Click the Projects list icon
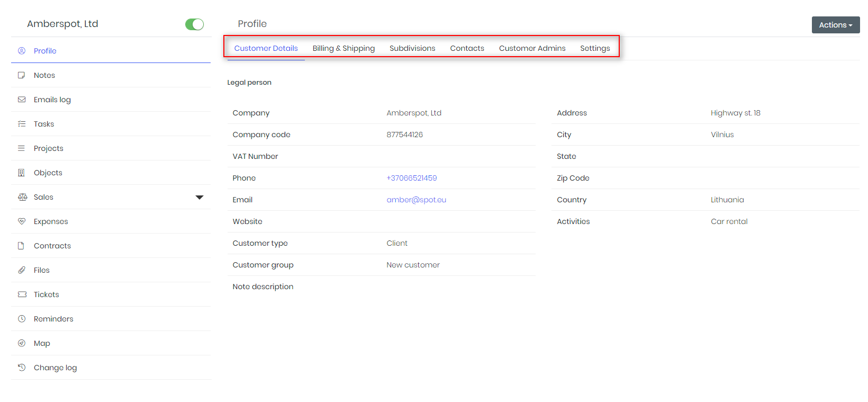The image size is (868, 402). (22, 148)
